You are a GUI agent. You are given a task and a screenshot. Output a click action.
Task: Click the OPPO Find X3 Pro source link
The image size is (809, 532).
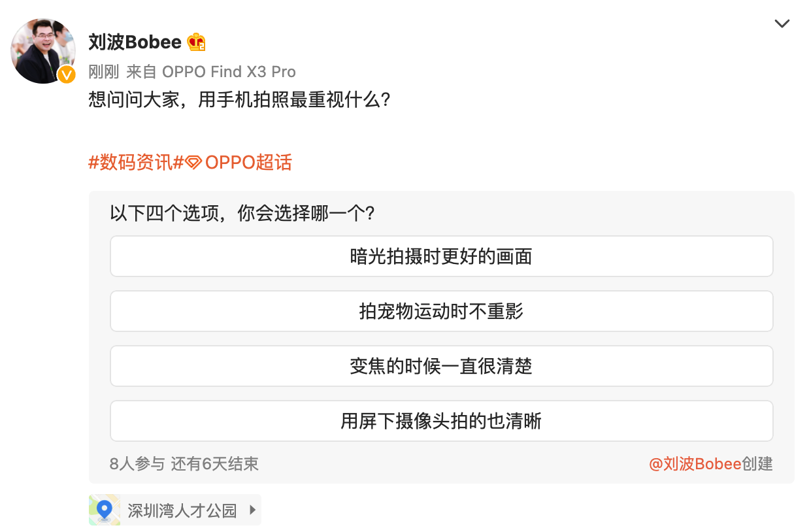pyautogui.click(x=229, y=72)
